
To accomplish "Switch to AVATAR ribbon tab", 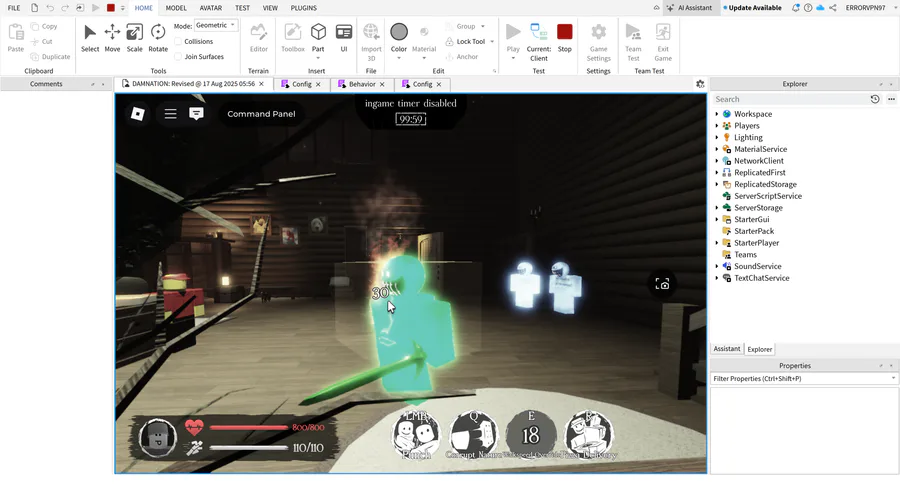I will (211, 8).
